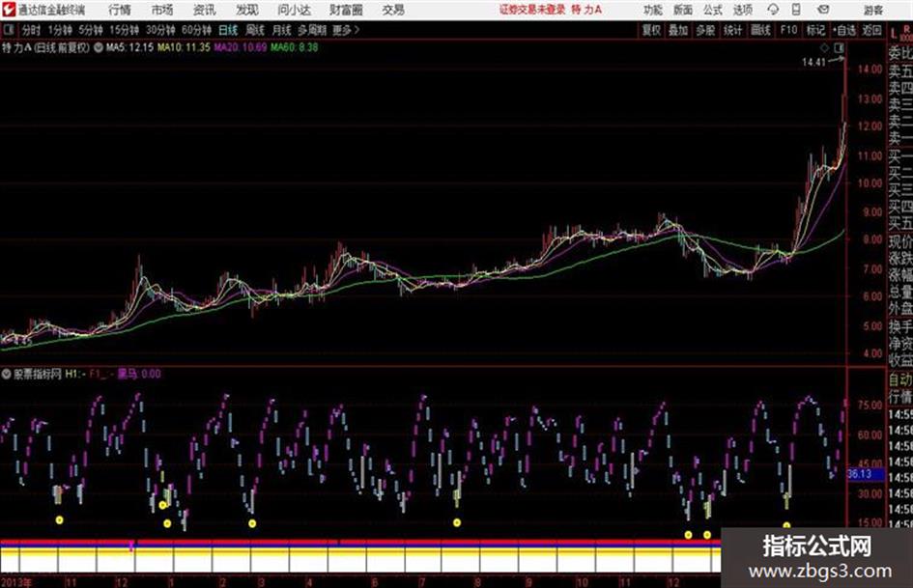Open the 问小达 menu
This screenshot has height=588, width=913.
294,10
